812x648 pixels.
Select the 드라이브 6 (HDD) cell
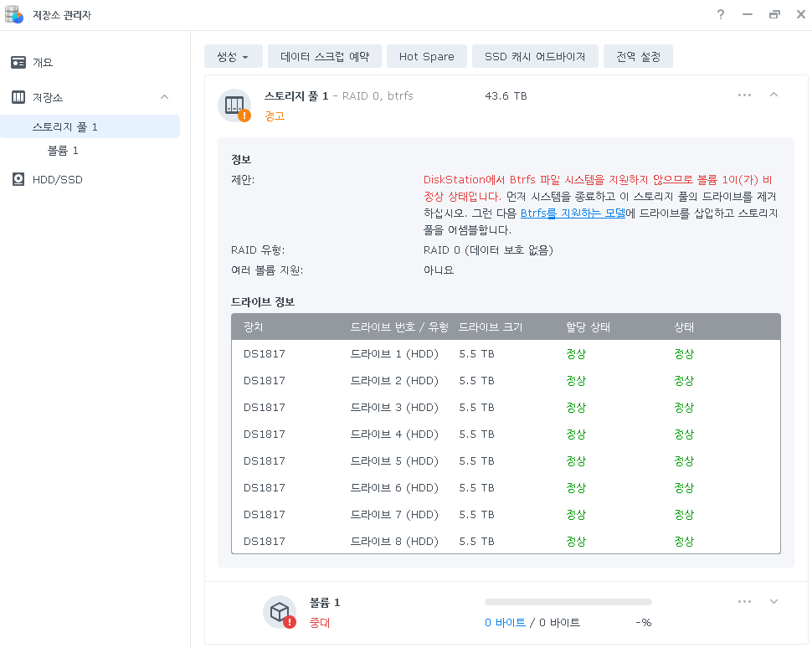tap(394, 488)
